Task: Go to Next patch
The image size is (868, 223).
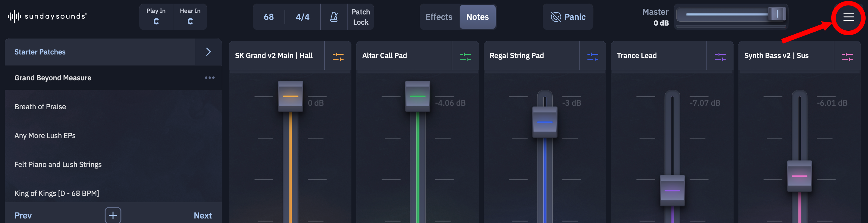Action: (x=203, y=215)
